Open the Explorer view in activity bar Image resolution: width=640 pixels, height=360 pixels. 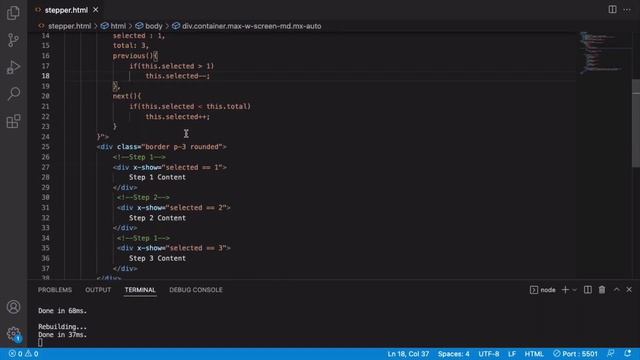click(13, 13)
